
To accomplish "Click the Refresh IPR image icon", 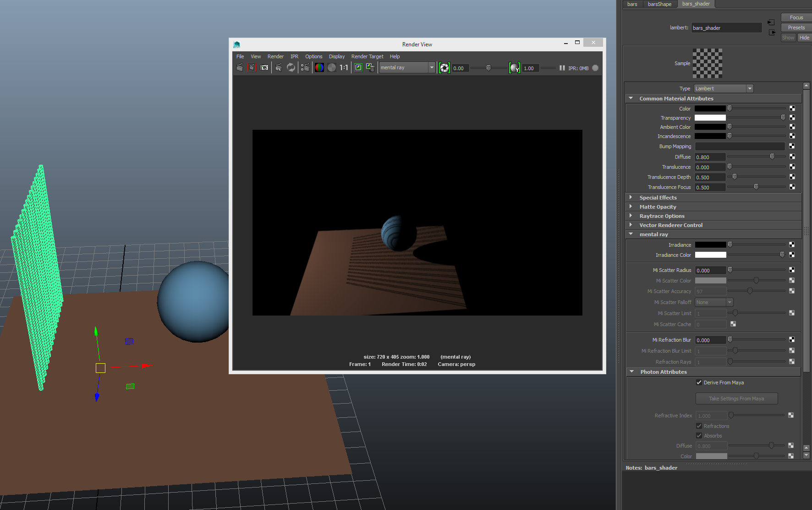I will pyautogui.click(x=291, y=67).
